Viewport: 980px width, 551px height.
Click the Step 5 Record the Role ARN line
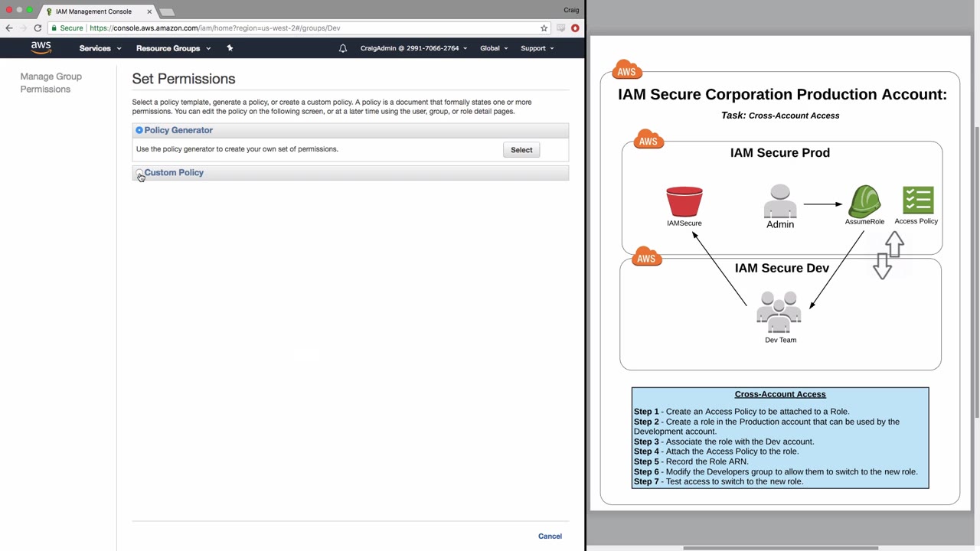[x=691, y=461]
